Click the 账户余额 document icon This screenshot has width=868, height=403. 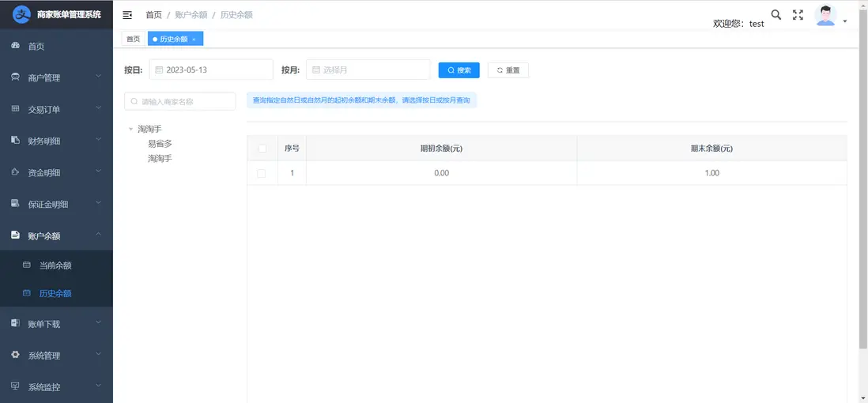point(16,235)
